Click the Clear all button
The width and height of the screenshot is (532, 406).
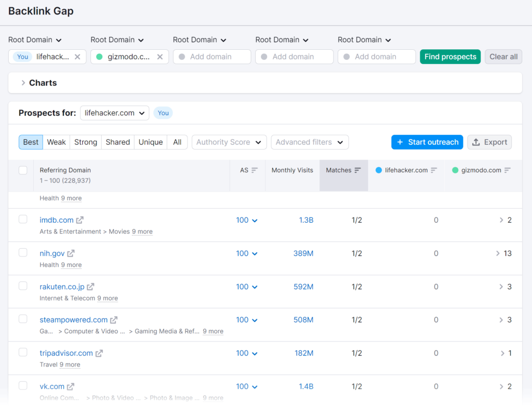[503, 57]
